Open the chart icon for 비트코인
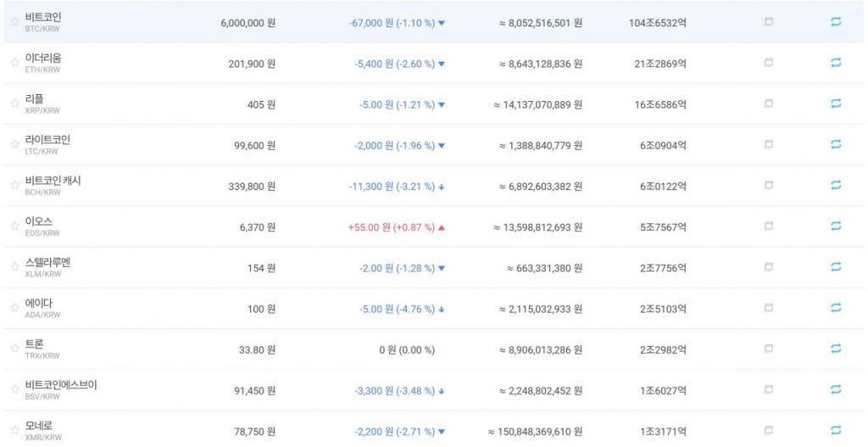 (x=768, y=21)
